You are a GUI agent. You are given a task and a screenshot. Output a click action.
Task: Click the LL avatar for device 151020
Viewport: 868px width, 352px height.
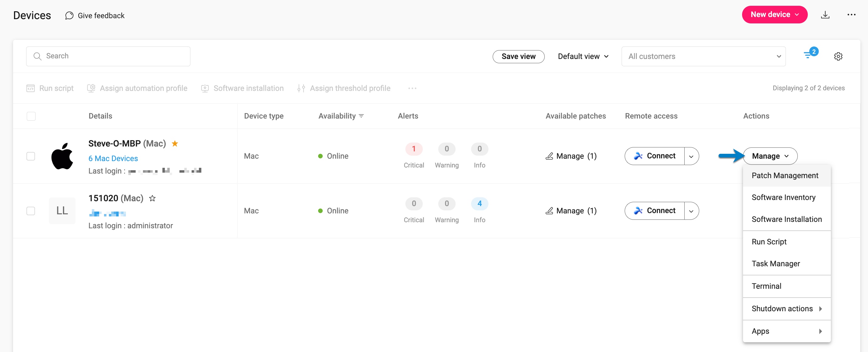click(62, 211)
